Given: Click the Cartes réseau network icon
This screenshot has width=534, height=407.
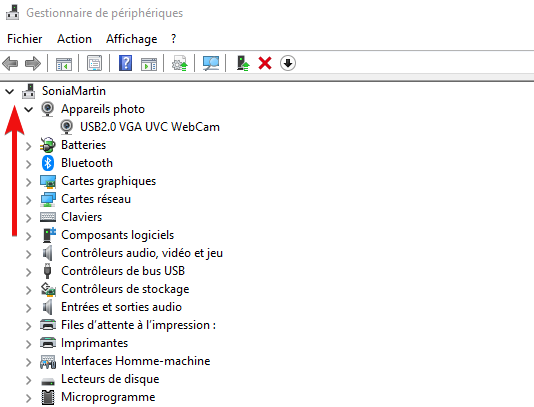Looking at the screenshot, I should tap(48, 199).
